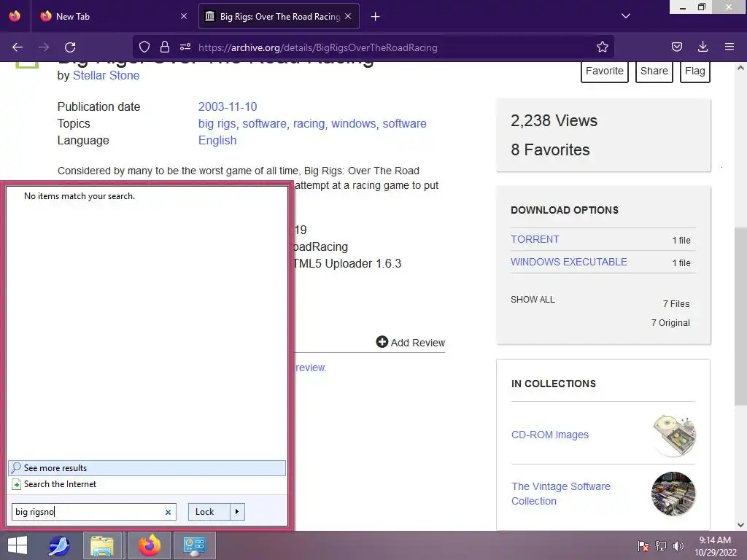Open the taskbar clock showing 9:14 AM
Image resolution: width=747 pixels, height=560 pixels.
coord(715,546)
